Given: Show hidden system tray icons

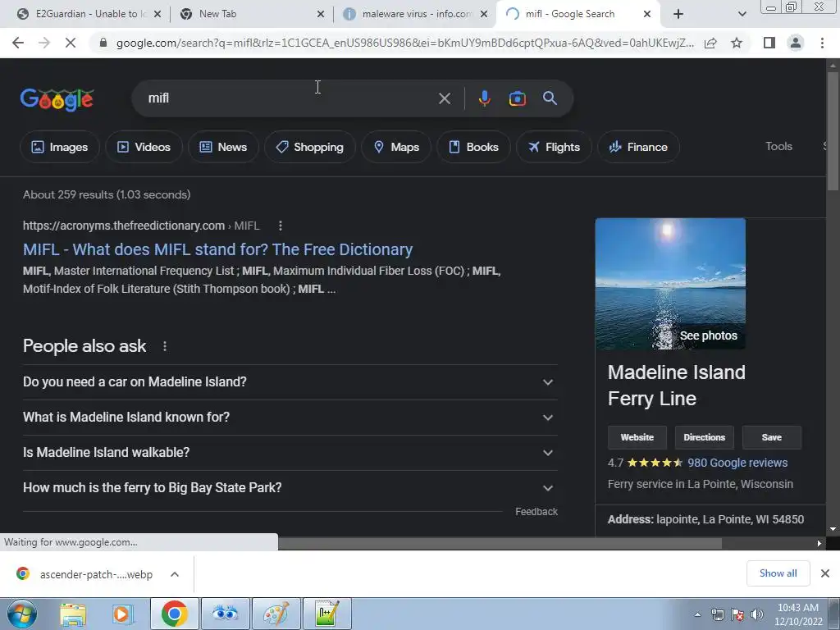Looking at the screenshot, I should 697,615.
